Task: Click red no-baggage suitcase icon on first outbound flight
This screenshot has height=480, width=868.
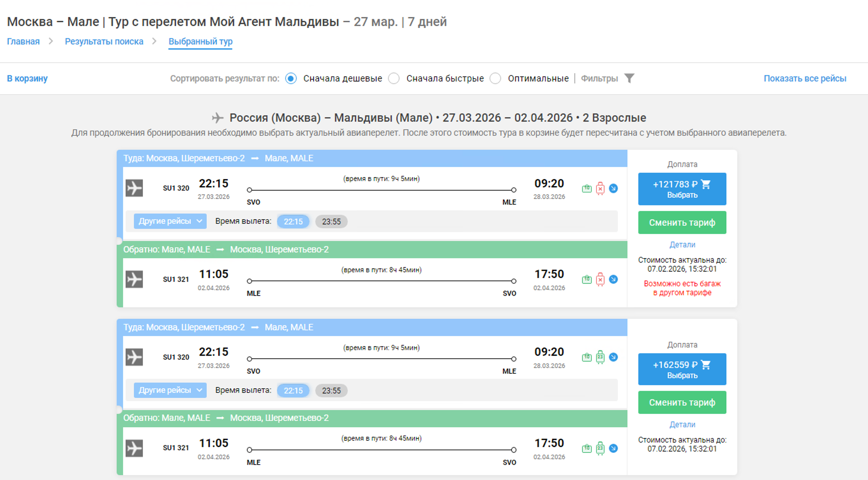Action: [600, 188]
